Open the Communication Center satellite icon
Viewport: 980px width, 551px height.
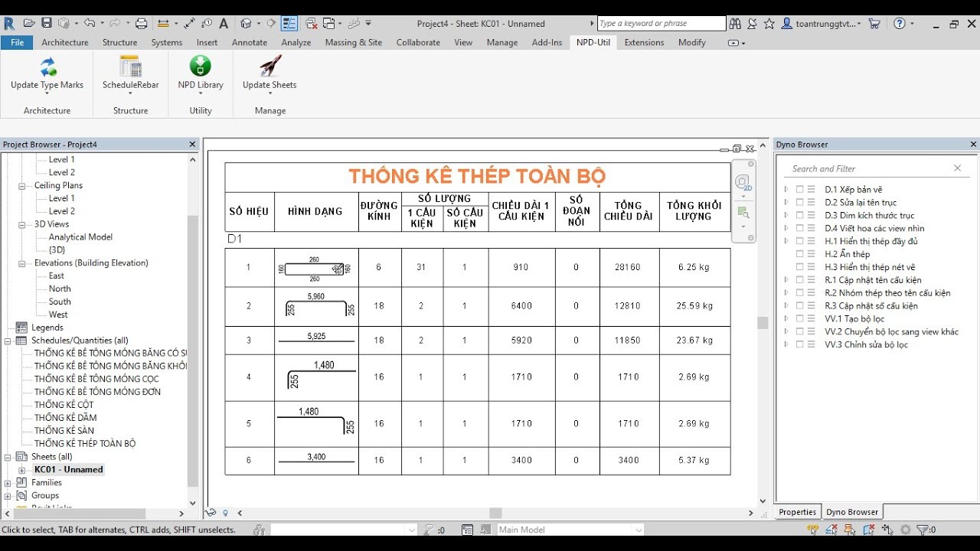coord(753,24)
